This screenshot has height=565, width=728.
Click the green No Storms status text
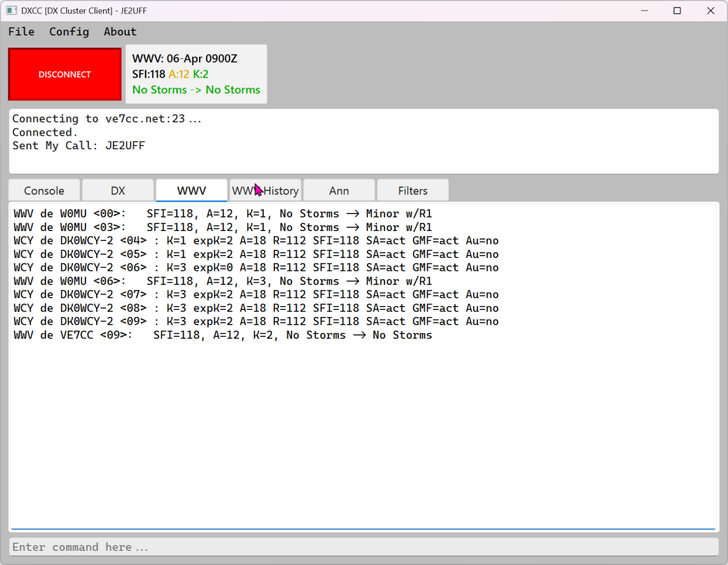pos(196,90)
